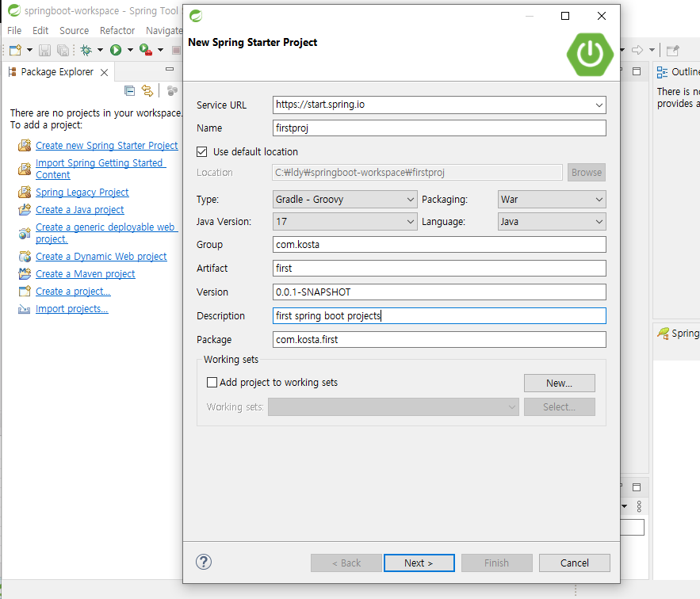Image resolution: width=700 pixels, height=599 pixels.
Task: Open the Language Java dropdown
Action: pyautogui.click(x=552, y=222)
